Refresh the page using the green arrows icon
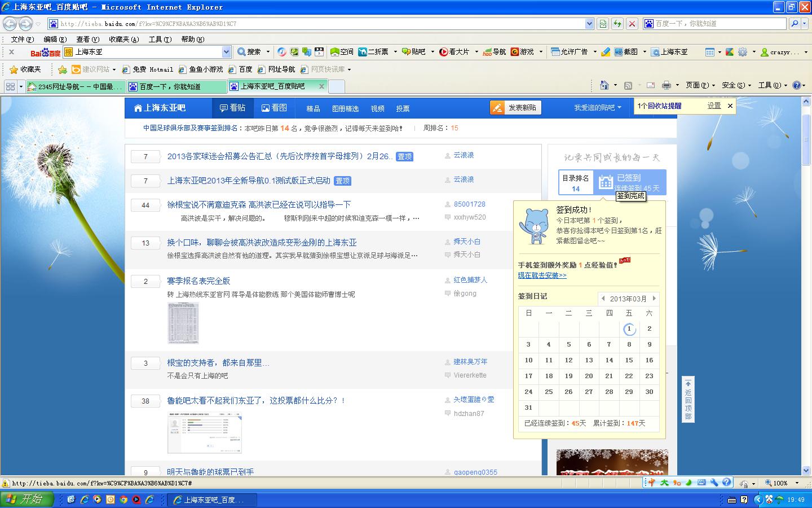812x508 pixels. pyautogui.click(x=617, y=24)
